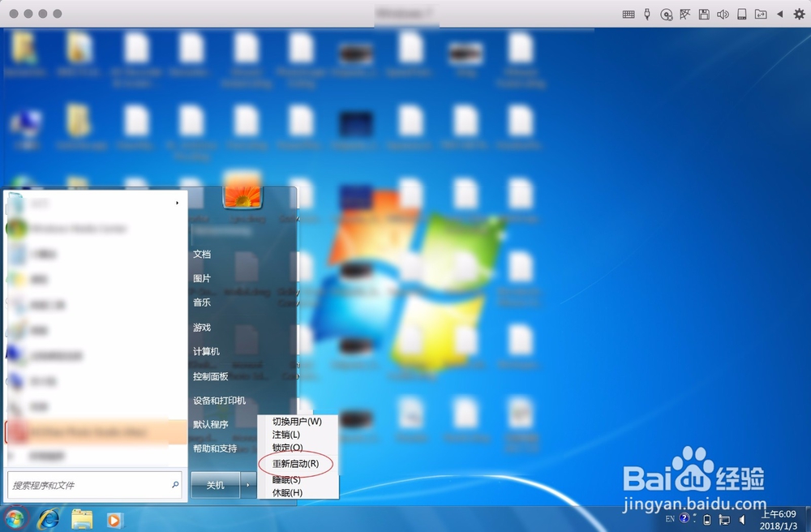This screenshot has width=811, height=532.
Task: Open the virtual keyboard icon in VM toolbar
Action: [629, 15]
